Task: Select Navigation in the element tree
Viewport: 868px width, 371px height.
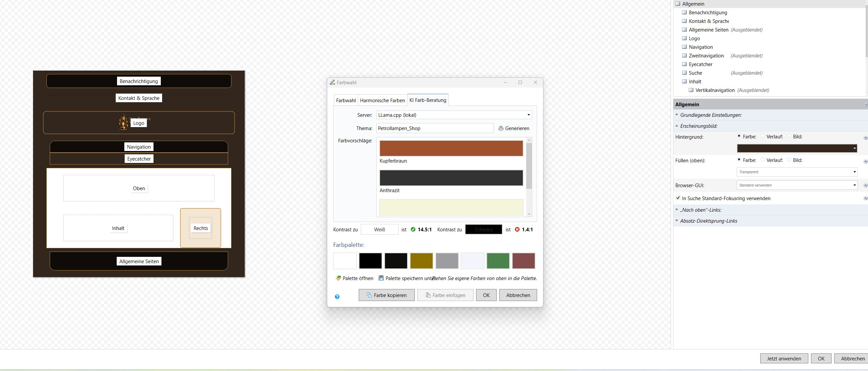Action: 701,47
